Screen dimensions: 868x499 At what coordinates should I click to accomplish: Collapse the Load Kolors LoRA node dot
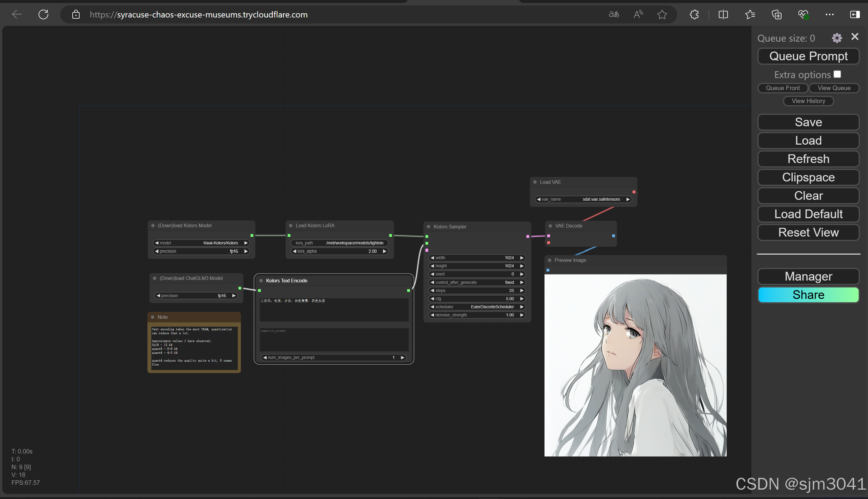tap(291, 225)
